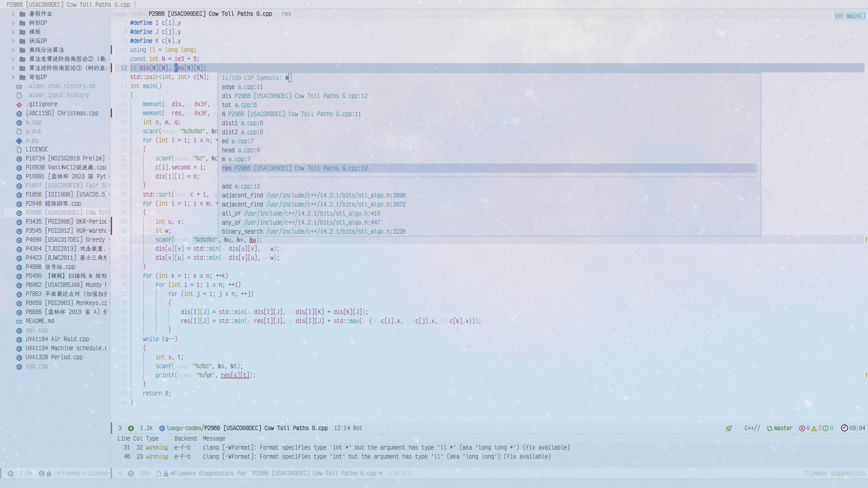This screenshot has width=868, height=488.
Task: Click the lock icon in Treemacs modeline
Action: 49,474
